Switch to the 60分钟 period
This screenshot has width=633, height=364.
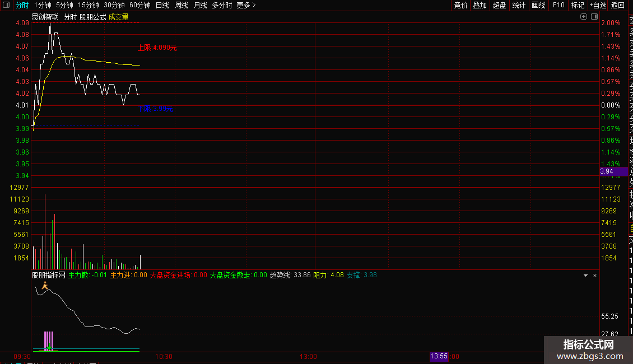[140, 5]
